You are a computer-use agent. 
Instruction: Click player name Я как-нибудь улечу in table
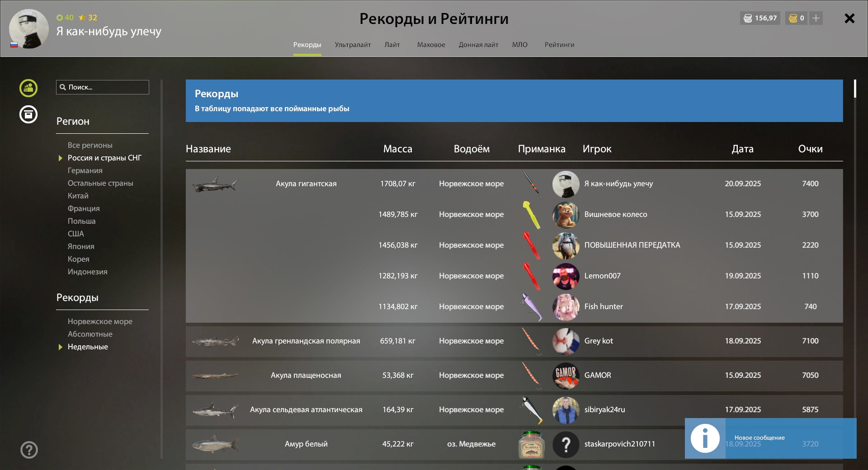click(618, 184)
